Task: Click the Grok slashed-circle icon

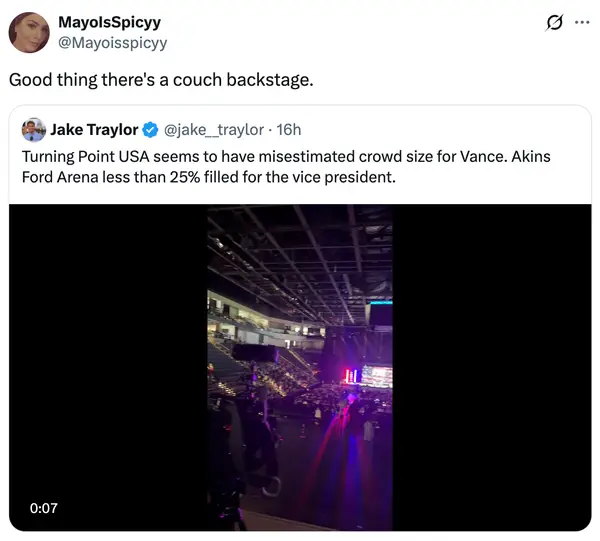Action: coord(552,23)
